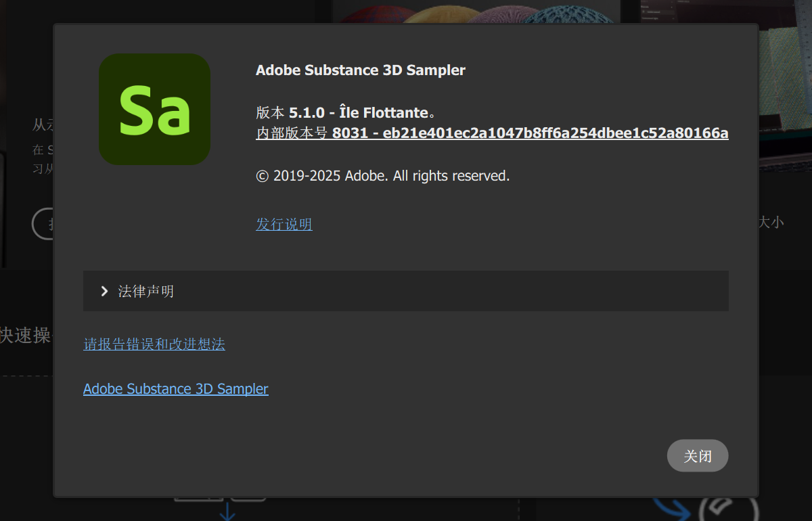Click the 内部版本号 8031 build hash link
This screenshot has width=812, height=521.
click(492, 133)
